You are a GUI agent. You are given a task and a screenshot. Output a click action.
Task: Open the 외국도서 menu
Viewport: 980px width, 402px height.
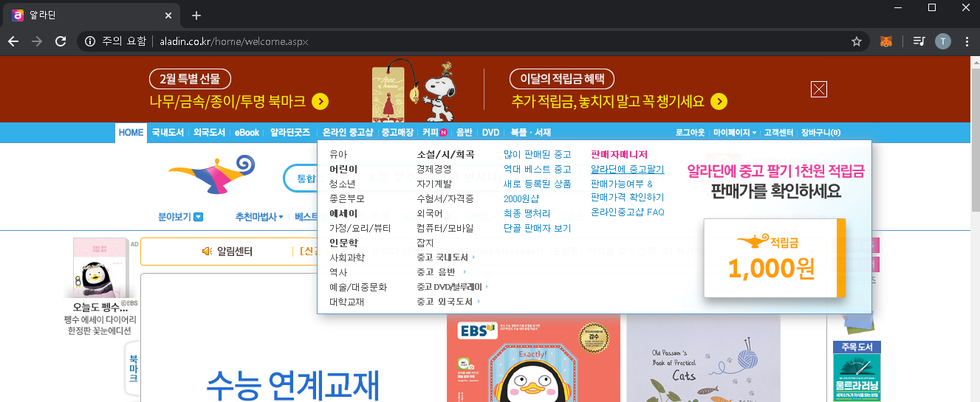click(209, 133)
